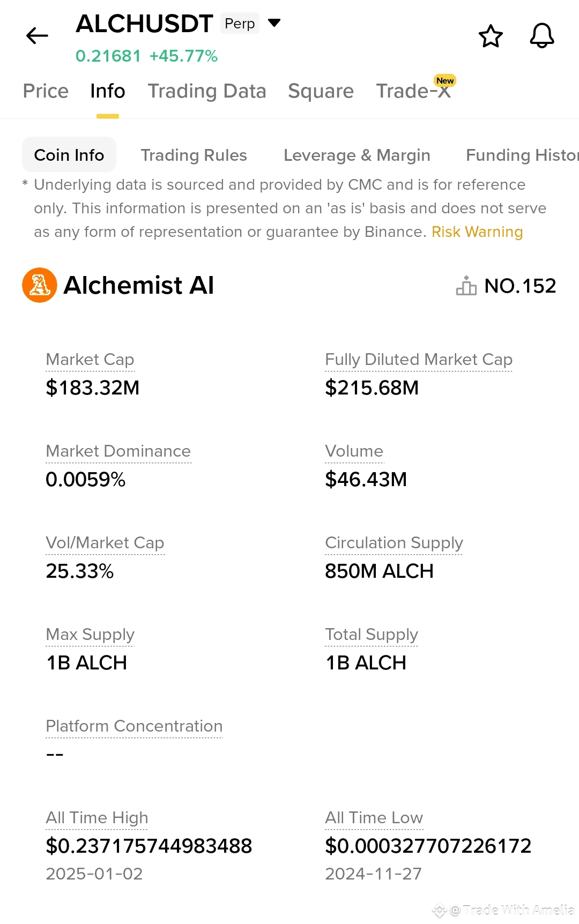Tap the back arrow icon
Screen dimensions: 579x924
pos(37,36)
